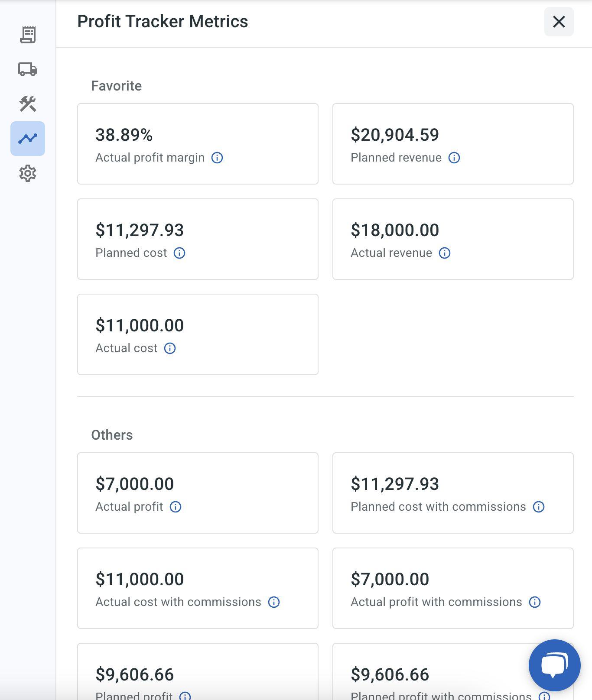Open the settings gear sidebar icon
This screenshot has width=592, height=700.
[28, 173]
